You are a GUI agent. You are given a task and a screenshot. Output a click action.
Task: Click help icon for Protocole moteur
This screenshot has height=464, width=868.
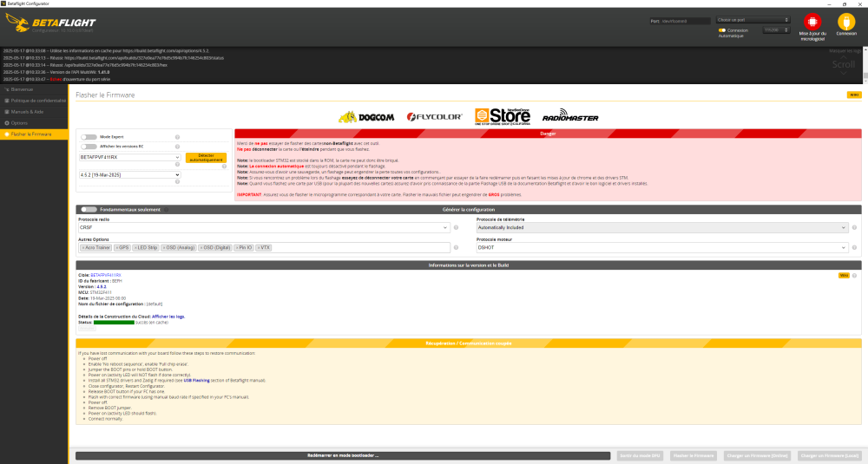point(854,248)
